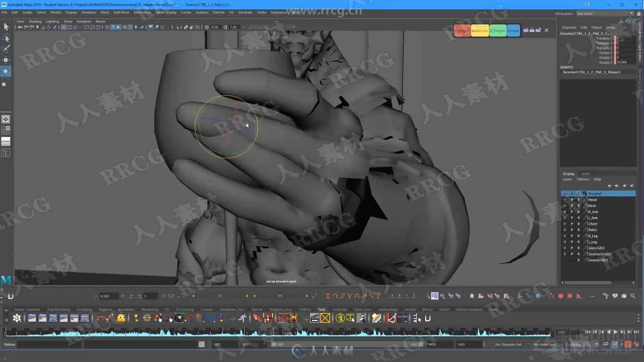Go to start of playback range

[x=588, y=332]
